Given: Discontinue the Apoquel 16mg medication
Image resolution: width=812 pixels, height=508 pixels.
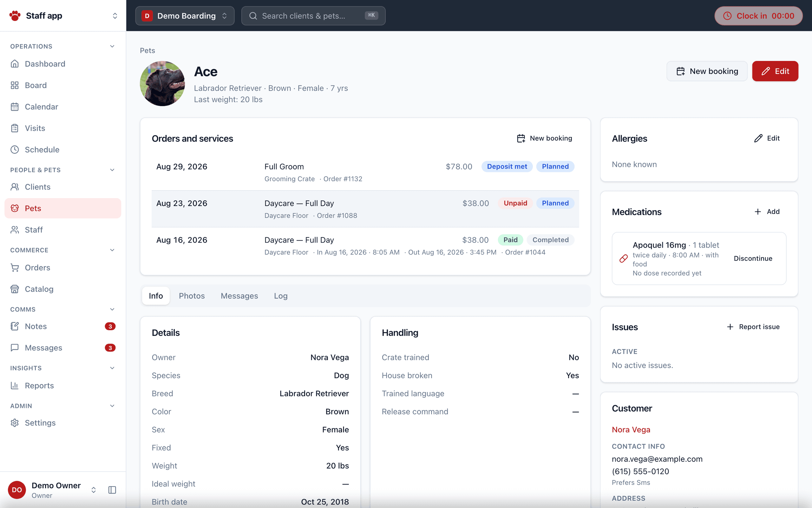Looking at the screenshot, I should (x=753, y=258).
